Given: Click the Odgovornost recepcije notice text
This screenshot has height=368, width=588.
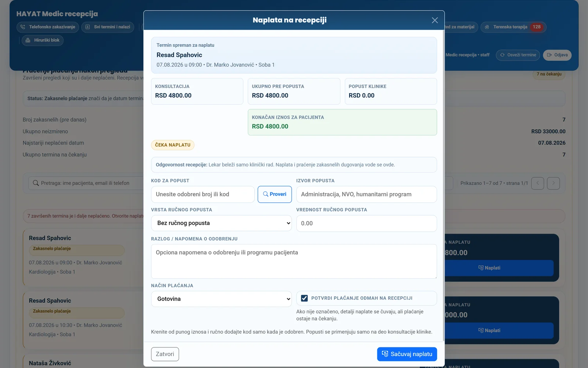Looking at the screenshot, I should (275, 165).
